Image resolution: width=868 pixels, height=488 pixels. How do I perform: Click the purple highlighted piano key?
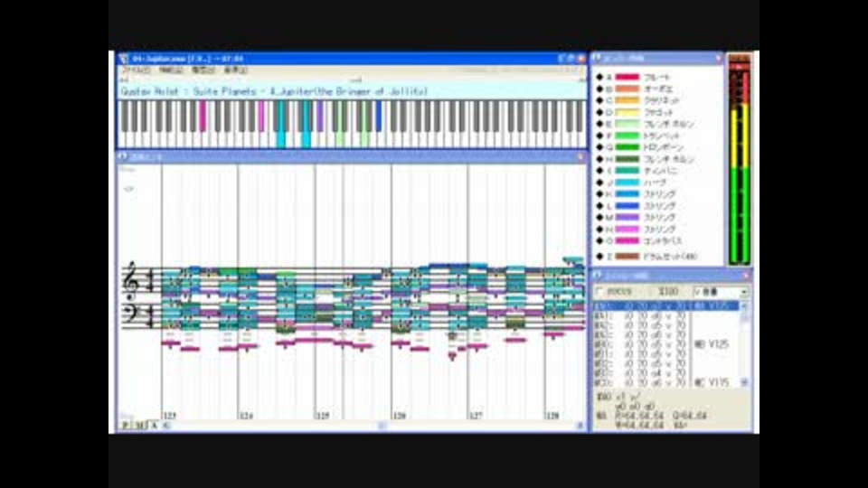319,117
